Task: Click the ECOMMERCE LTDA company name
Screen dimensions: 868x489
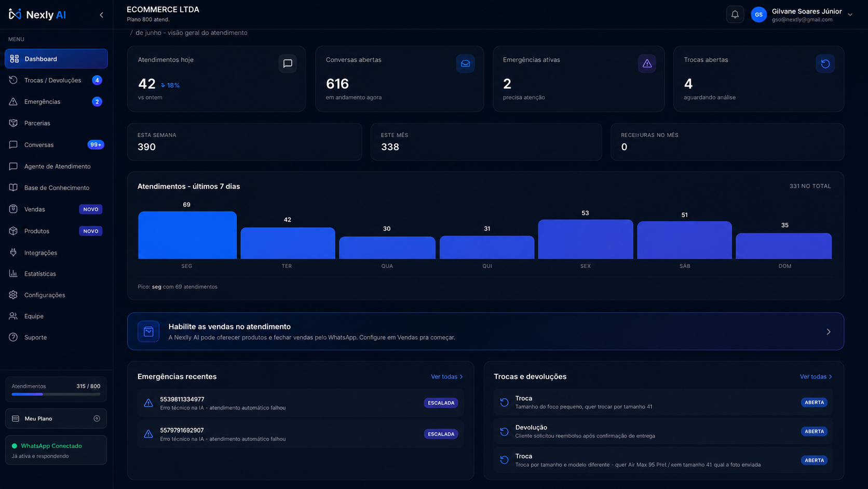Action: 163,9
